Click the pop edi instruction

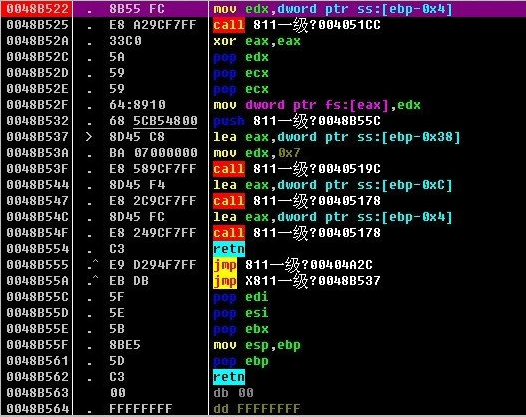point(241,297)
